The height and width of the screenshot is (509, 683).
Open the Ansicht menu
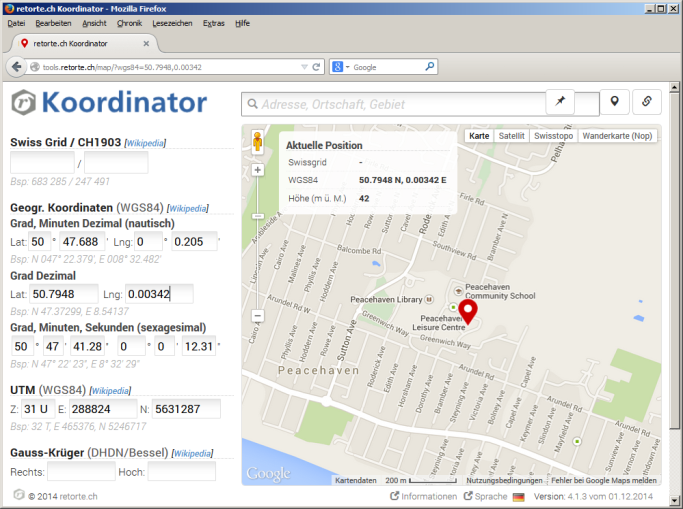tap(94, 24)
